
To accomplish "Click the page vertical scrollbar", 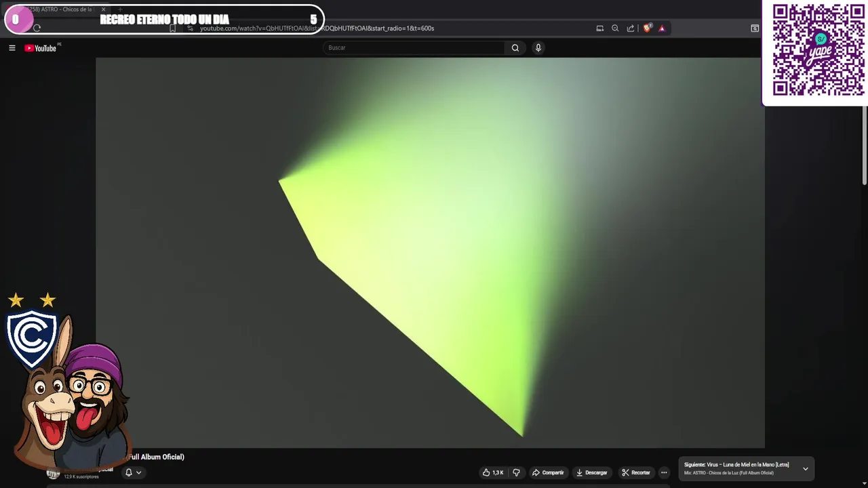I will (x=864, y=146).
